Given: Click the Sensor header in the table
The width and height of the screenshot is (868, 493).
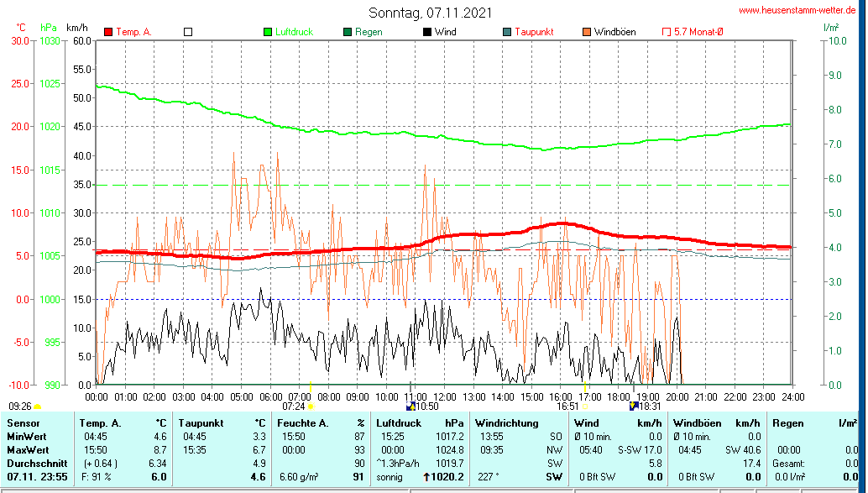Looking at the screenshot, I should tap(24, 423).
